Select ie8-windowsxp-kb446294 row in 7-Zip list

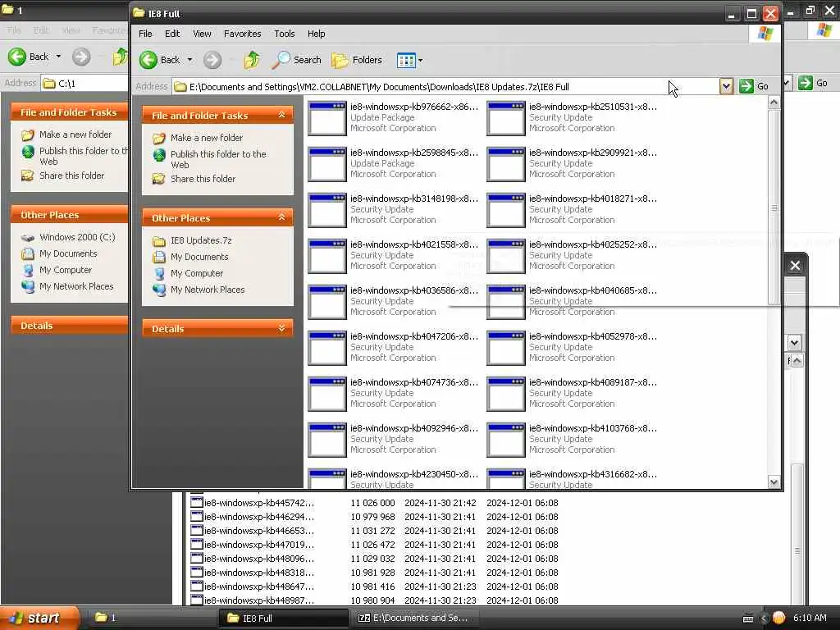(x=374, y=517)
